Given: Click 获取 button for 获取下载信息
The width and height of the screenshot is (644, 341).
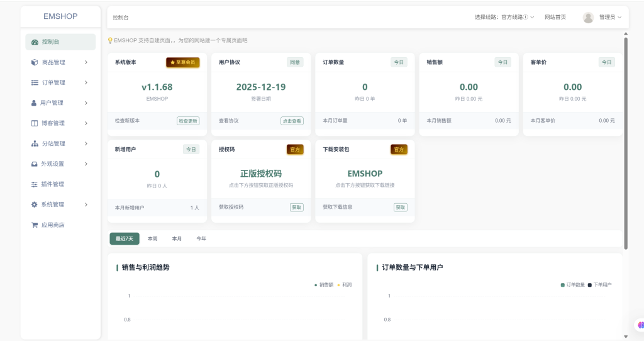Looking at the screenshot, I should click(401, 208).
